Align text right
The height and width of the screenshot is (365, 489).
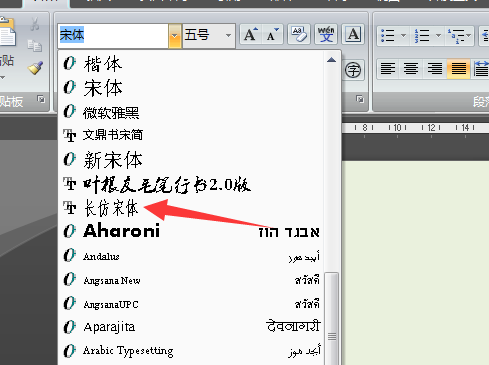(x=435, y=69)
